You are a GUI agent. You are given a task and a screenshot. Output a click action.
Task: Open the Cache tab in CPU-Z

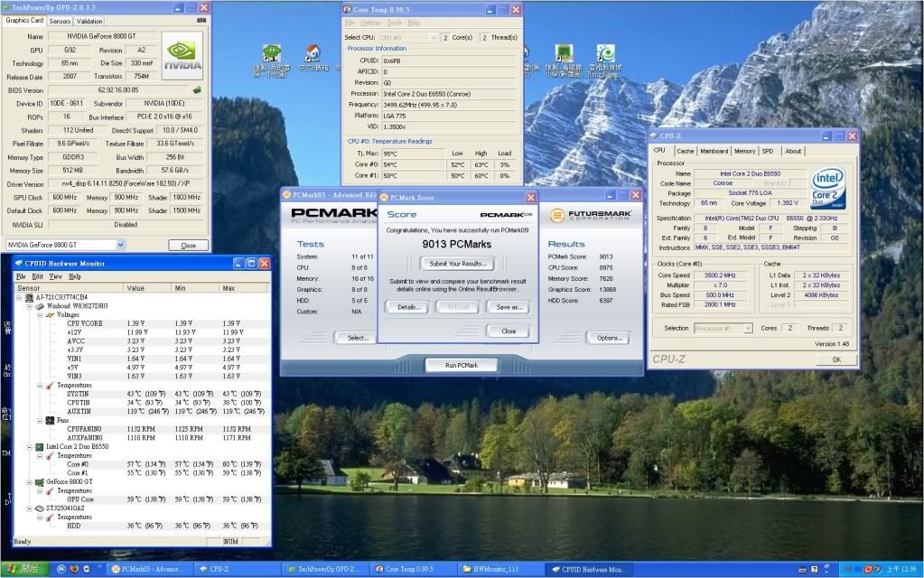pyautogui.click(x=686, y=152)
